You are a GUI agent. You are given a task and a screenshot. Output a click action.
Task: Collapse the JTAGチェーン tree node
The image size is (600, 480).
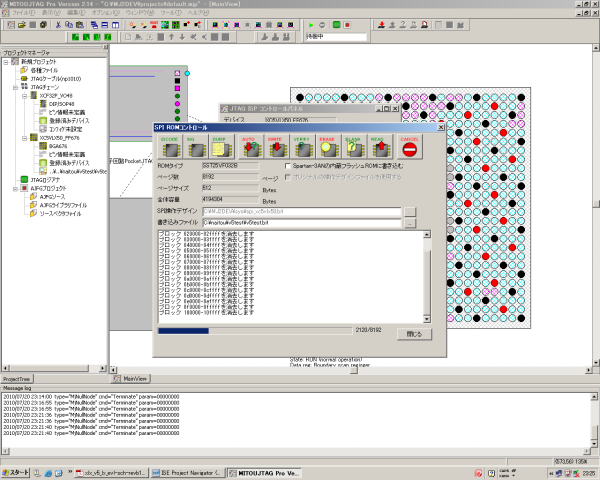click(x=16, y=87)
